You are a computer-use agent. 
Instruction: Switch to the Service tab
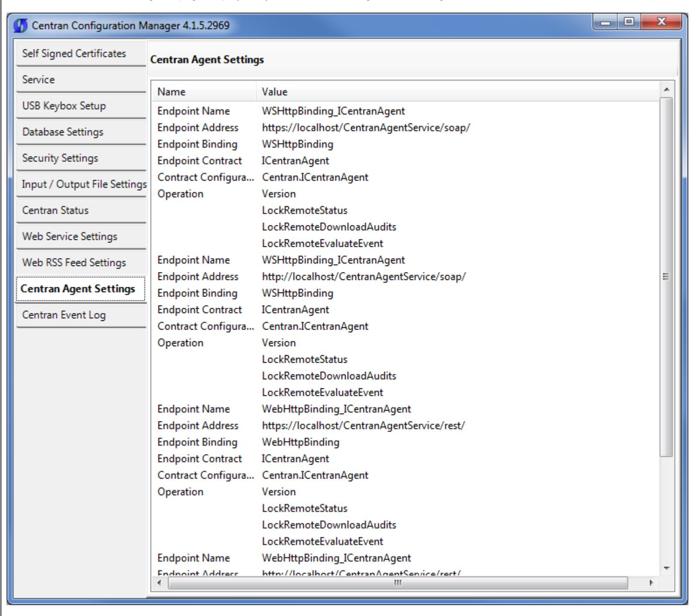point(81,80)
